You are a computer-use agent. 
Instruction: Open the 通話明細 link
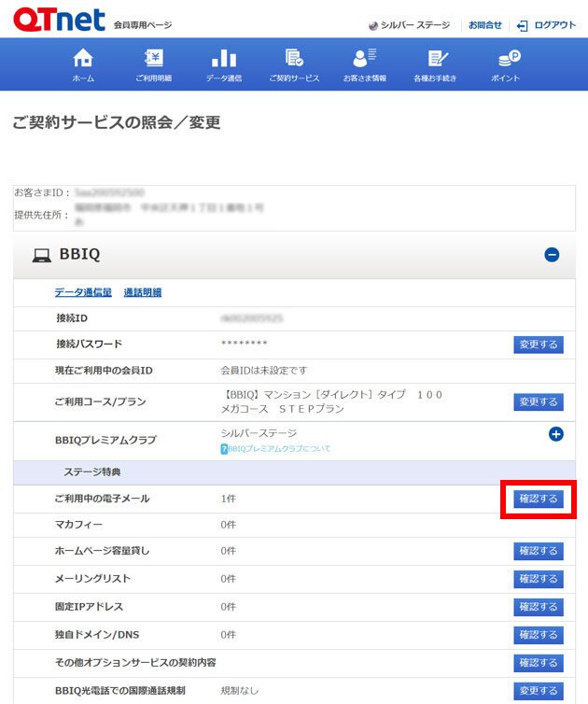pos(143,292)
